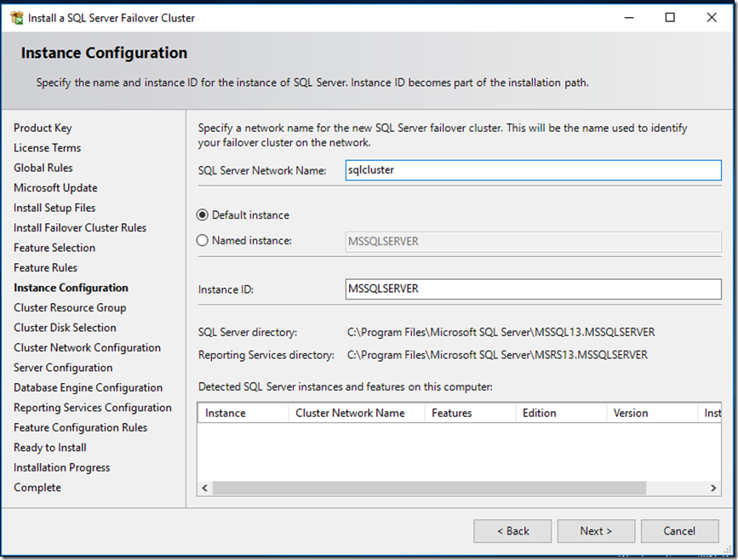Select the Installation Progress step
The width and height of the screenshot is (738, 560).
pyautogui.click(x=61, y=468)
